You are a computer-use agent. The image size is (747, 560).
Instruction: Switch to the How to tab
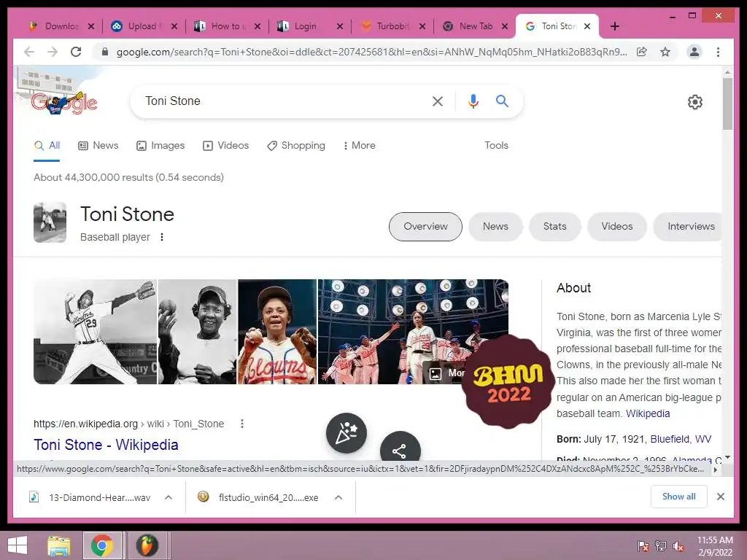(227, 26)
